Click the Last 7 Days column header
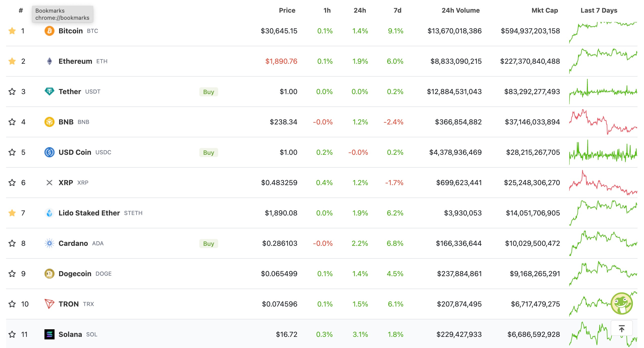Image resolution: width=644 pixels, height=348 pixels. pyautogui.click(x=599, y=10)
